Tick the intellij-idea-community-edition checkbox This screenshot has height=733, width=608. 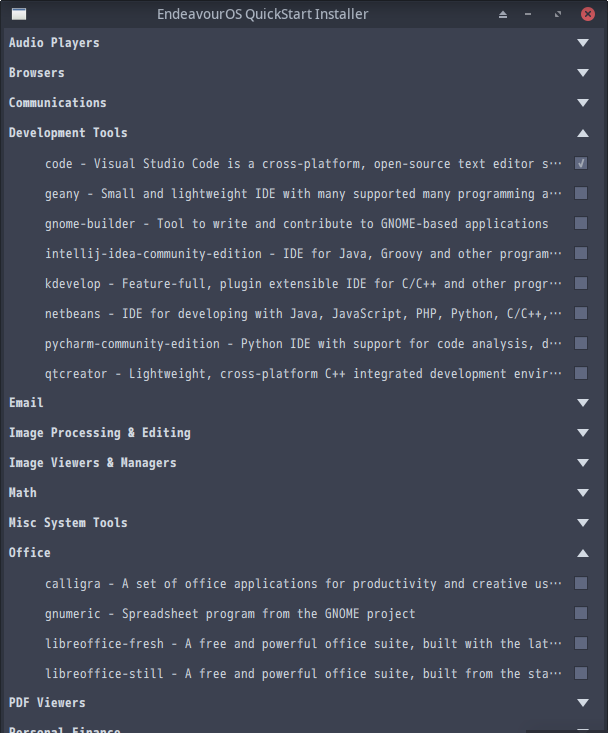pos(581,253)
